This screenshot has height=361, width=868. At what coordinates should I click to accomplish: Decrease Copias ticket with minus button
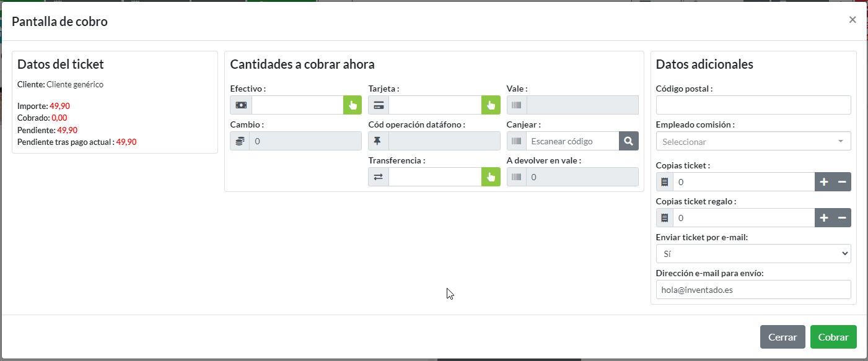(x=842, y=182)
